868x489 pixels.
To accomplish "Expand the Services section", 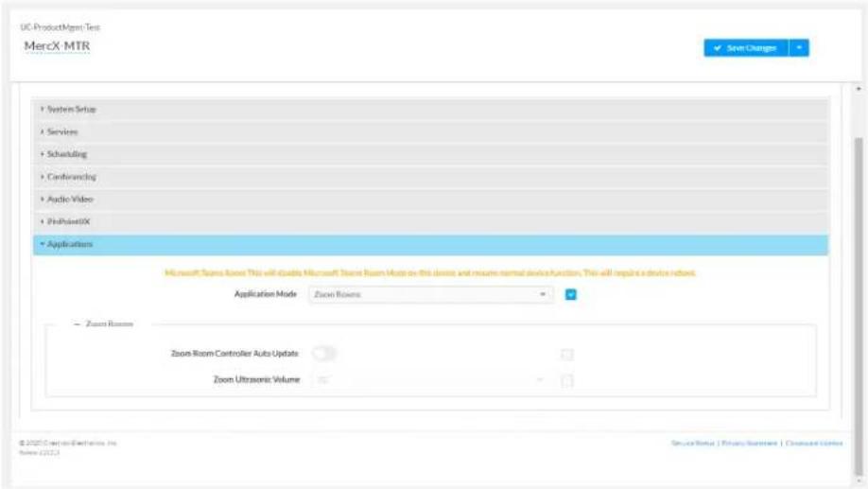I will click(430, 131).
